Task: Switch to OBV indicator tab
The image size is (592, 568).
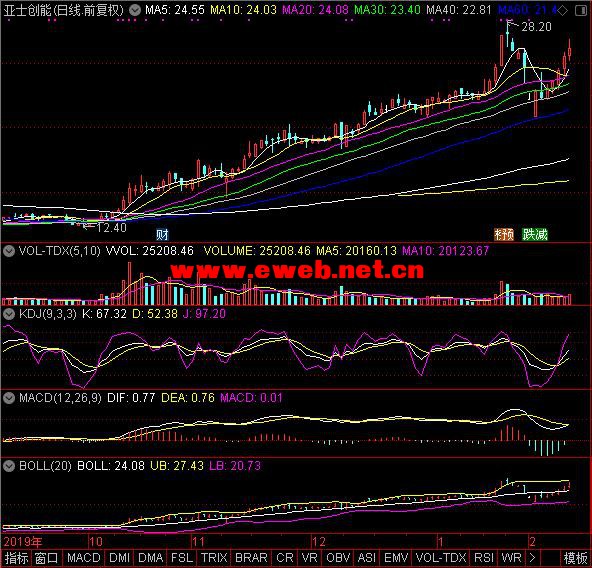Action: coord(338,558)
